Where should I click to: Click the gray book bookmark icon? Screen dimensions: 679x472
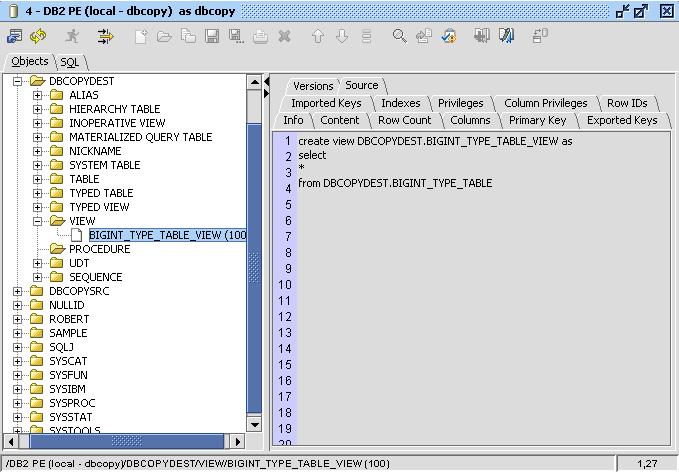(x=482, y=36)
